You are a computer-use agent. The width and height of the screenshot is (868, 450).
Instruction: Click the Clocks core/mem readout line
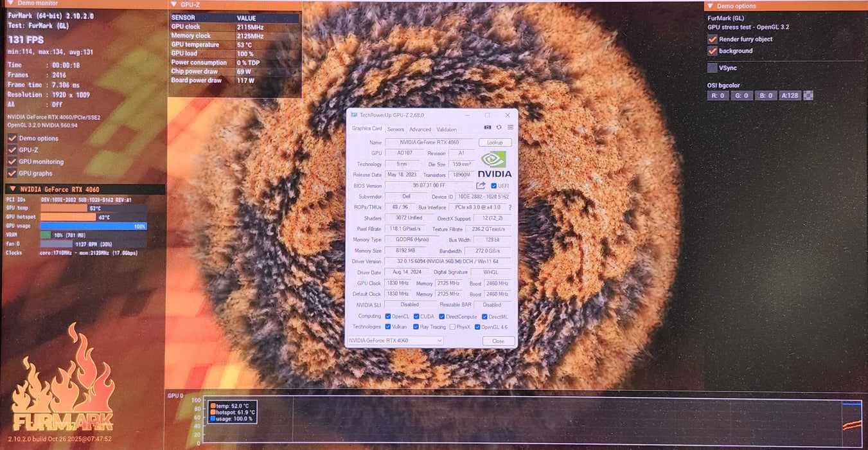71,253
